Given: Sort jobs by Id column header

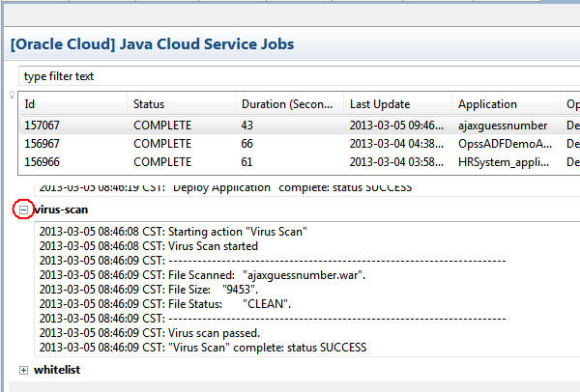Looking at the screenshot, I should tap(72, 104).
